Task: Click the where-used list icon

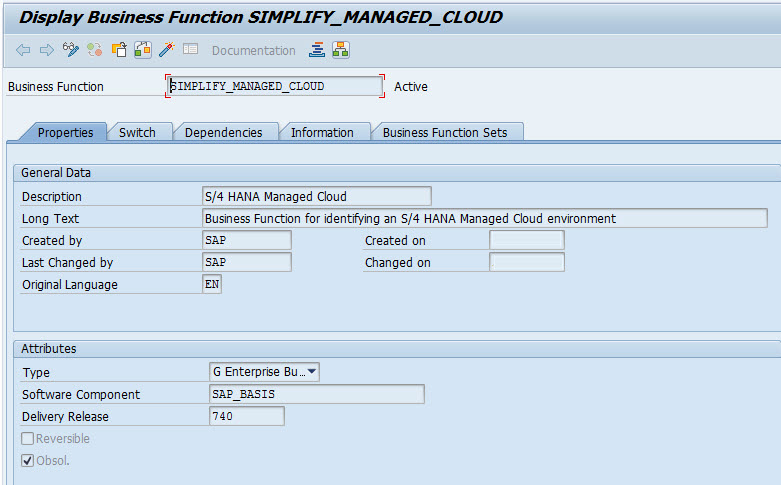Action: point(143,50)
